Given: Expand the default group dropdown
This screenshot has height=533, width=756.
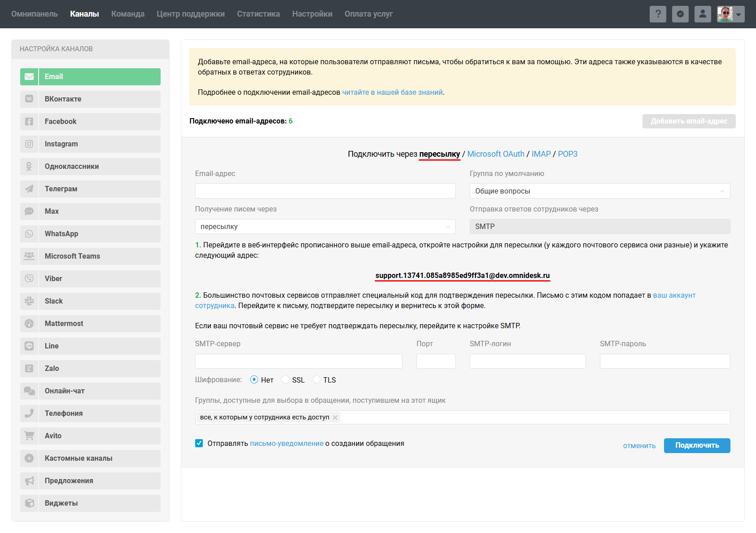Looking at the screenshot, I should (x=599, y=191).
